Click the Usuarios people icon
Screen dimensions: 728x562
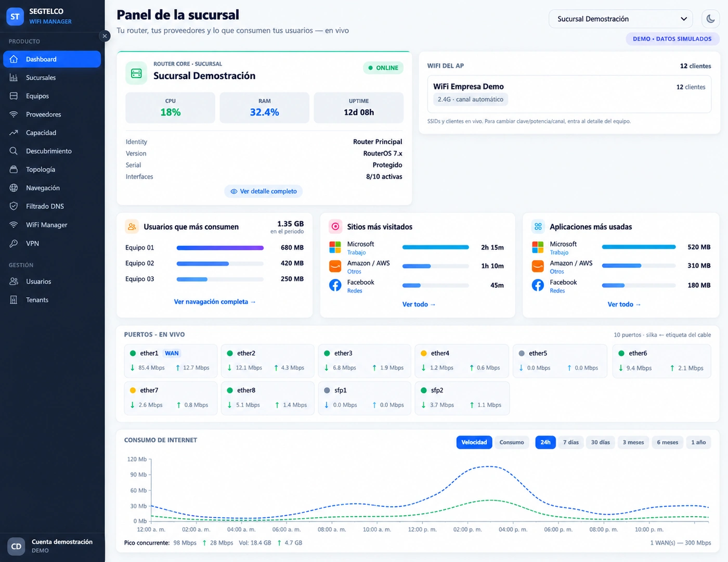point(14,282)
